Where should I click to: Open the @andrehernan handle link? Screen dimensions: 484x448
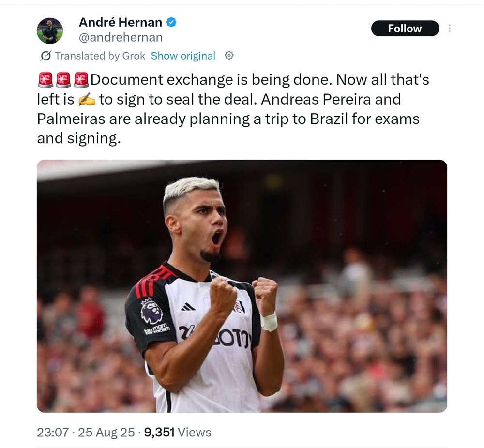click(121, 37)
